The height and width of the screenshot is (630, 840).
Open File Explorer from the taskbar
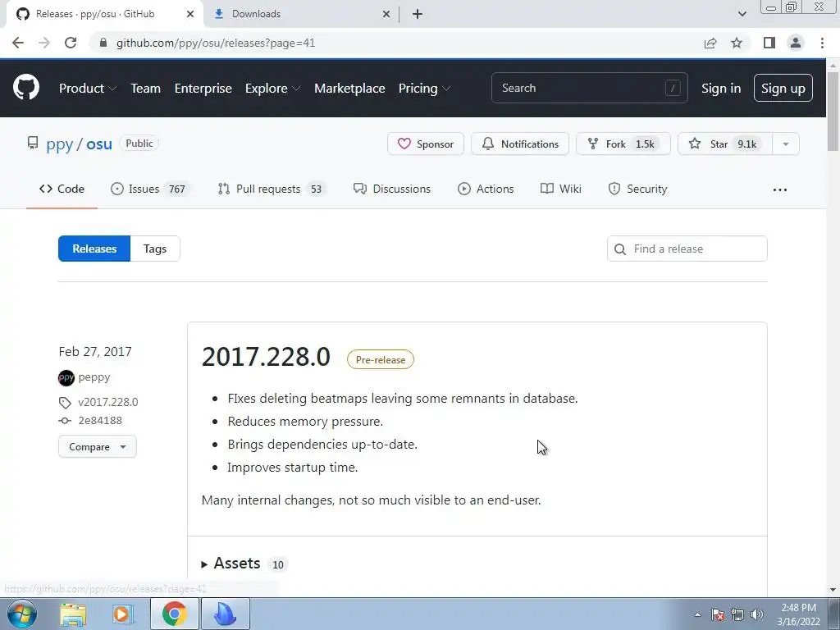point(73,614)
